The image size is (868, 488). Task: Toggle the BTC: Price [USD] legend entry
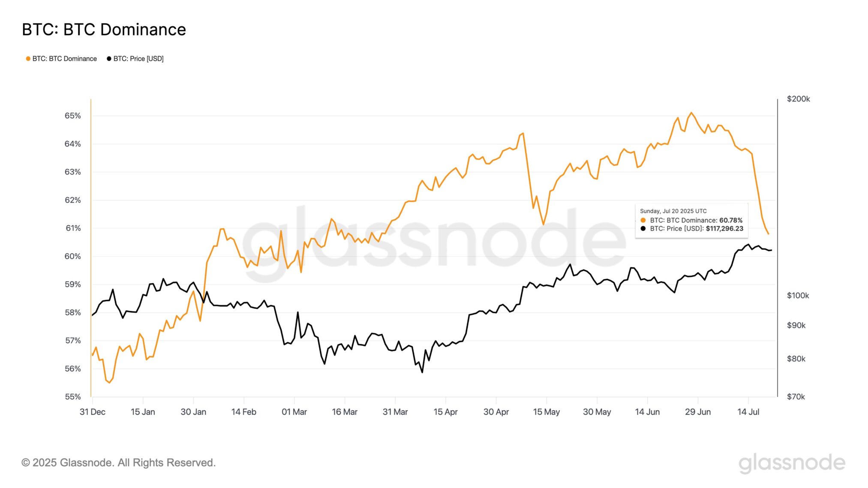[138, 59]
